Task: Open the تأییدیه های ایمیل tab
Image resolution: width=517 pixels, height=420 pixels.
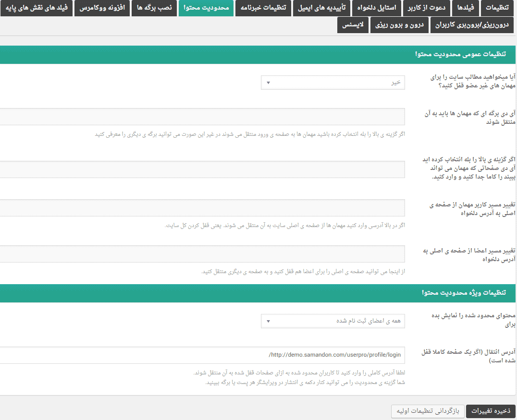Action: [x=321, y=8]
